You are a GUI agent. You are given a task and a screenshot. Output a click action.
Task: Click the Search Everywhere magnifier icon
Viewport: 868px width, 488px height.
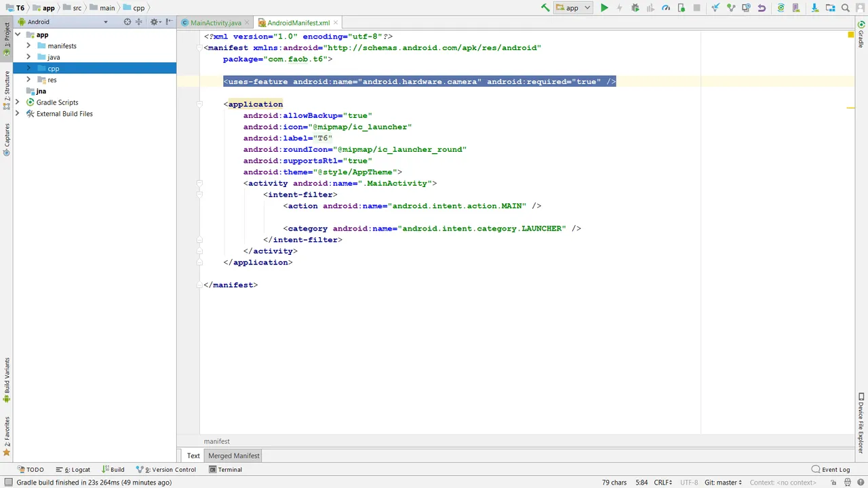pos(846,8)
